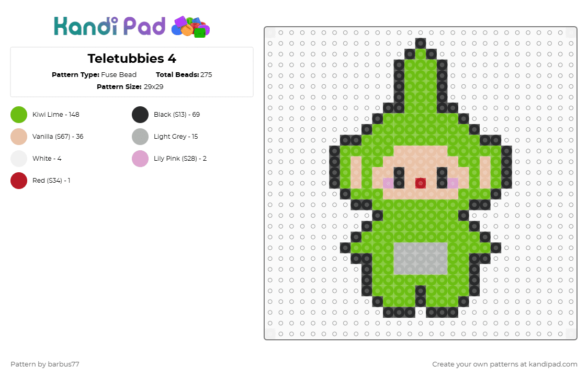Click the 'Vanilla (S67) - 36' label
This screenshot has height=377, width=588.
click(x=58, y=137)
